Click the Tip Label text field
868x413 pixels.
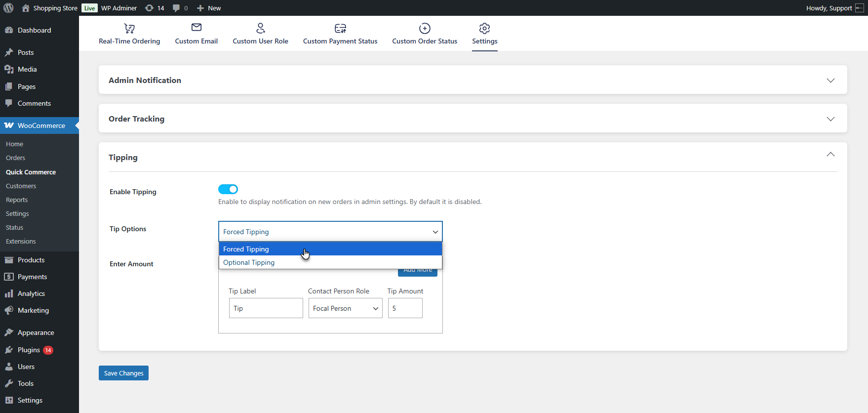click(266, 308)
